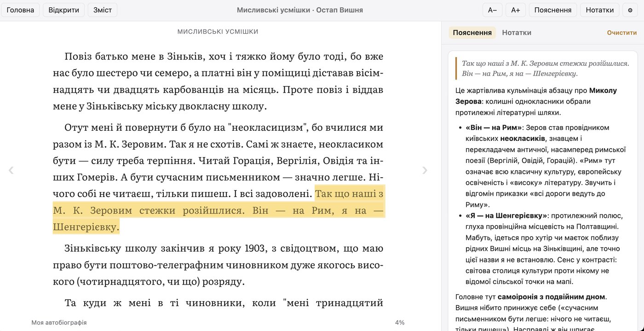Viewport: 644px width, 331px height.
Task: Increase font size with A+ button
Action: click(516, 10)
